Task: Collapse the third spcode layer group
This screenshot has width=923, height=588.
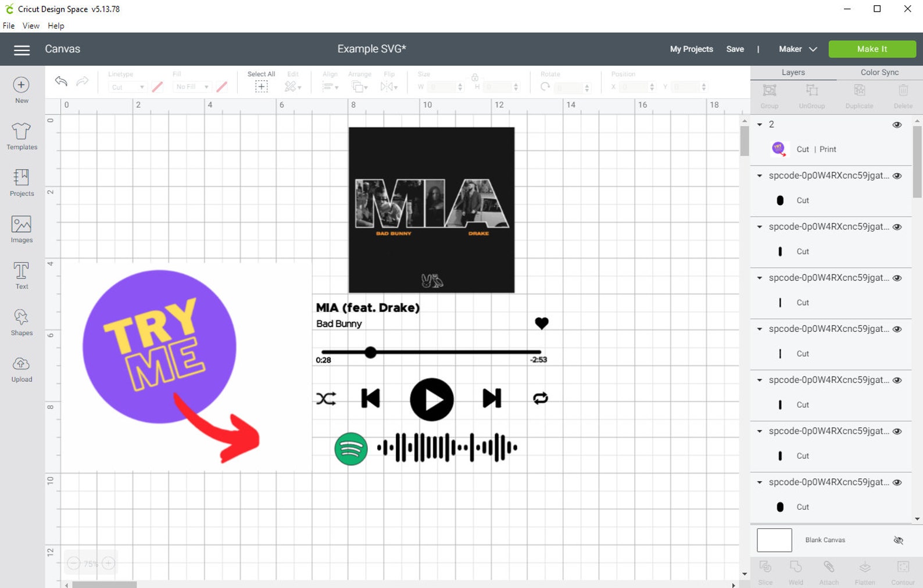Action: (x=760, y=278)
